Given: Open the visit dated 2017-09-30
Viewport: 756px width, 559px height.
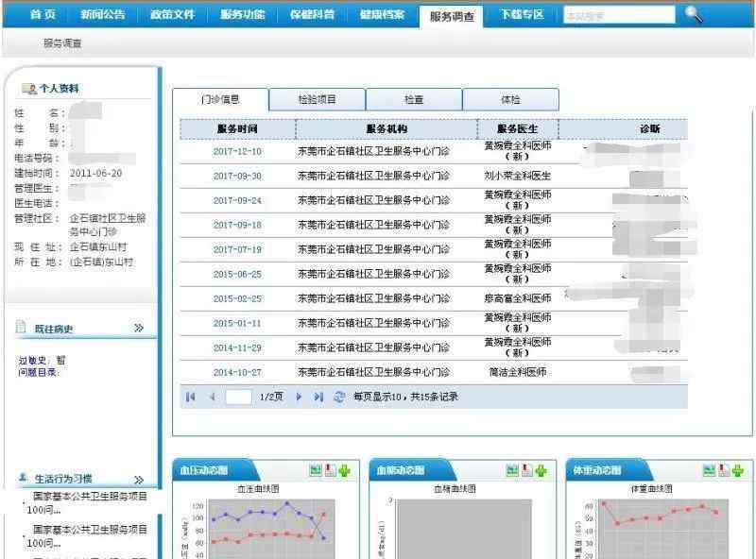Looking at the screenshot, I should tap(237, 176).
